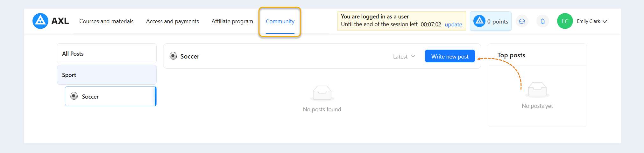The image size is (644, 153).
Task: Click the green EC user avatar
Action: [x=565, y=21]
